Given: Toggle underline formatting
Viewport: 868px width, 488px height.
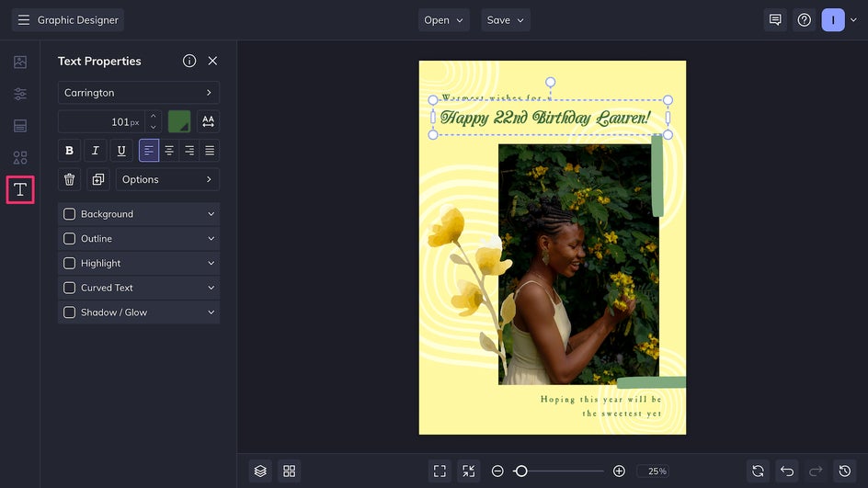Looking at the screenshot, I should point(121,151).
